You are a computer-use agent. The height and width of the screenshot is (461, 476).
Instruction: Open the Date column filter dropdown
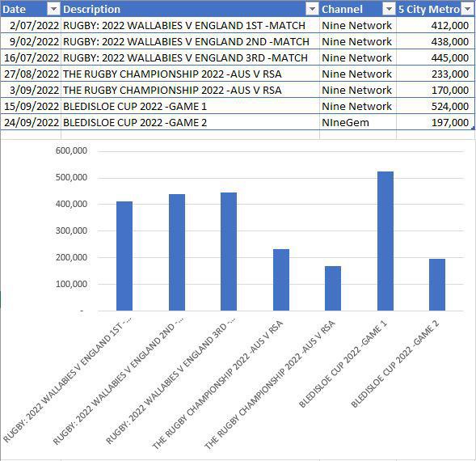click(53, 10)
